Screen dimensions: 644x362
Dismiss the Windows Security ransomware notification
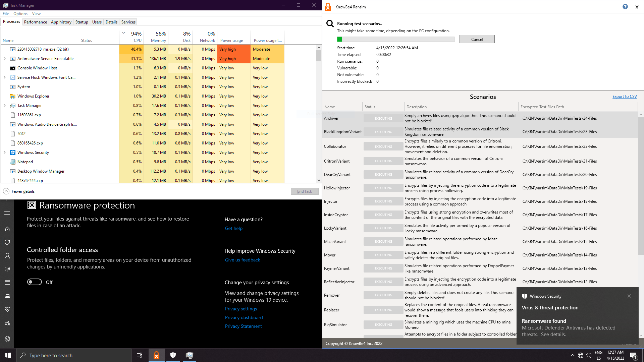[x=629, y=296]
